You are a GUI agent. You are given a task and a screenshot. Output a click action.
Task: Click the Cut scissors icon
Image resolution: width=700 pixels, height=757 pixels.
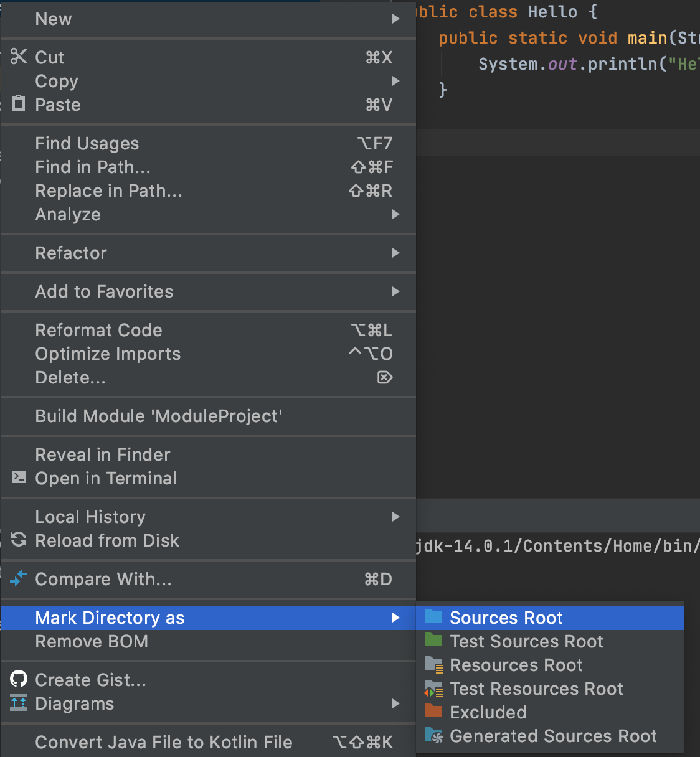[19, 57]
